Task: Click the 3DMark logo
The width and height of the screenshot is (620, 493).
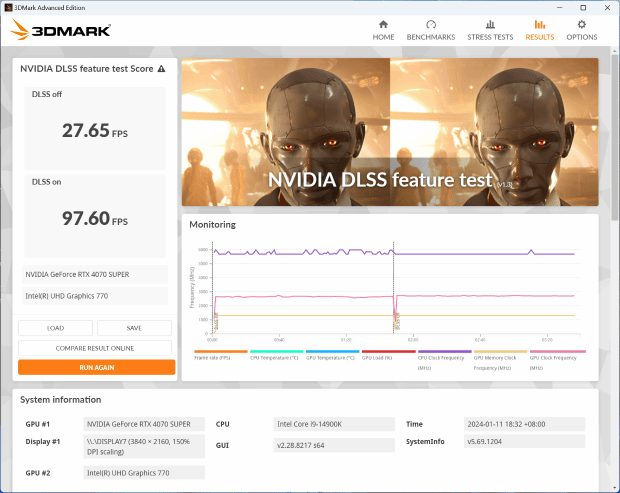Action: pos(60,30)
